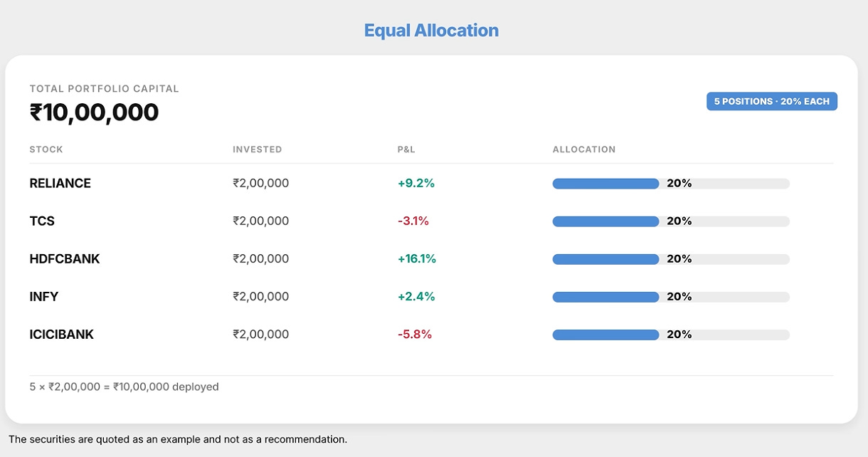Click the securities example disclaimer text
The width and height of the screenshot is (868, 457).
[178, 440]
